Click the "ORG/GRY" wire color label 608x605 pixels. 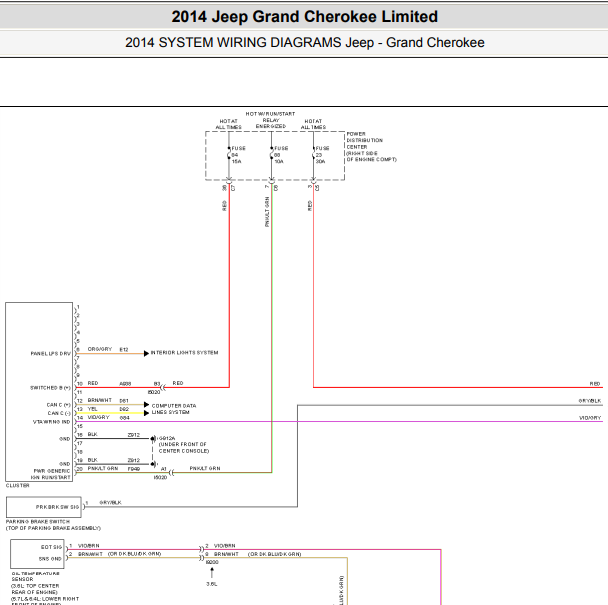(x=100, y=349)
